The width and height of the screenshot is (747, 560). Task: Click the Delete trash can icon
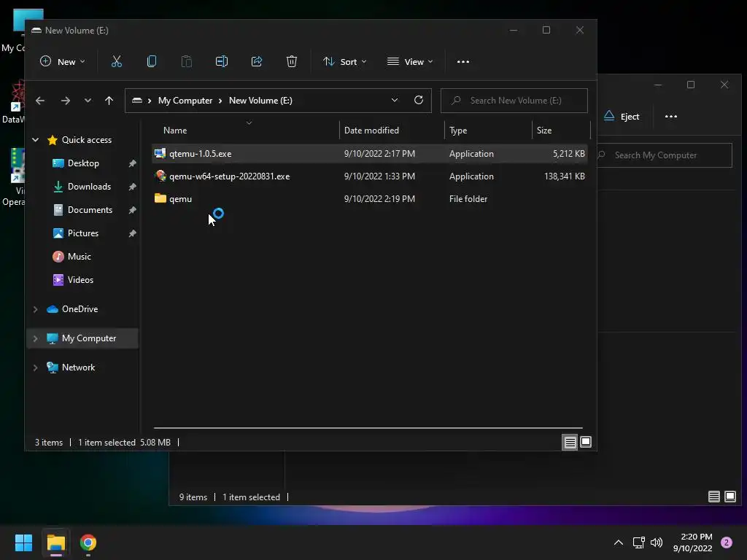292,61
